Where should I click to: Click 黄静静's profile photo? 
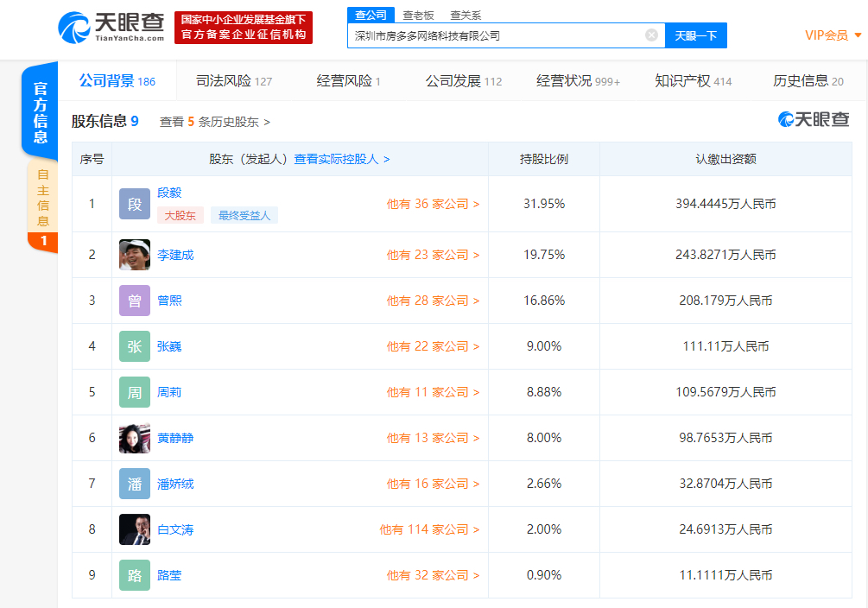135,438
